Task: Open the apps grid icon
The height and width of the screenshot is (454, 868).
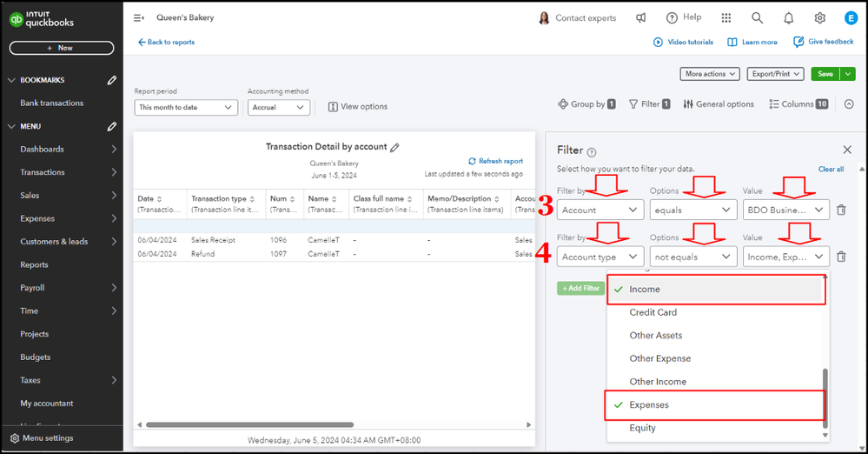Action: point(726,17)
